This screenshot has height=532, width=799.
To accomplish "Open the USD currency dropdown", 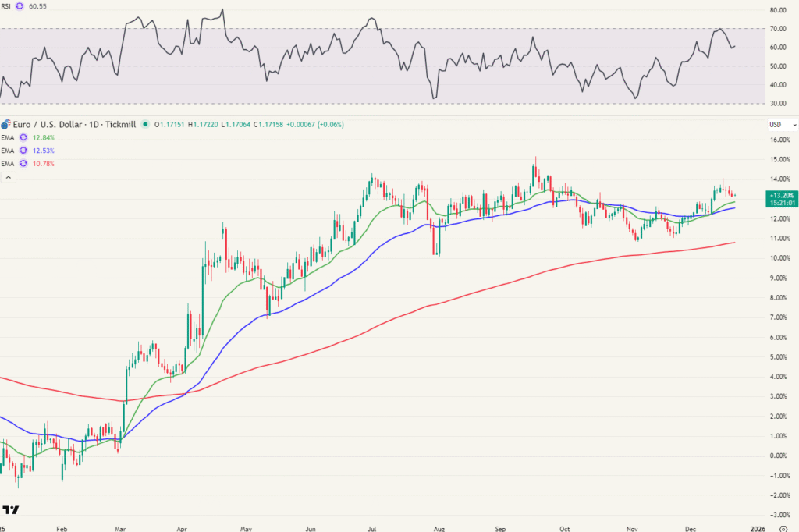I will (776, 124).
